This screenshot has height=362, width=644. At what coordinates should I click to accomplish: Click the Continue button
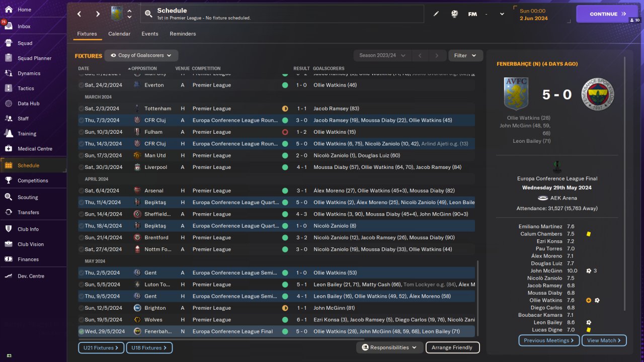pyautogui.click(x=607, y=14)
